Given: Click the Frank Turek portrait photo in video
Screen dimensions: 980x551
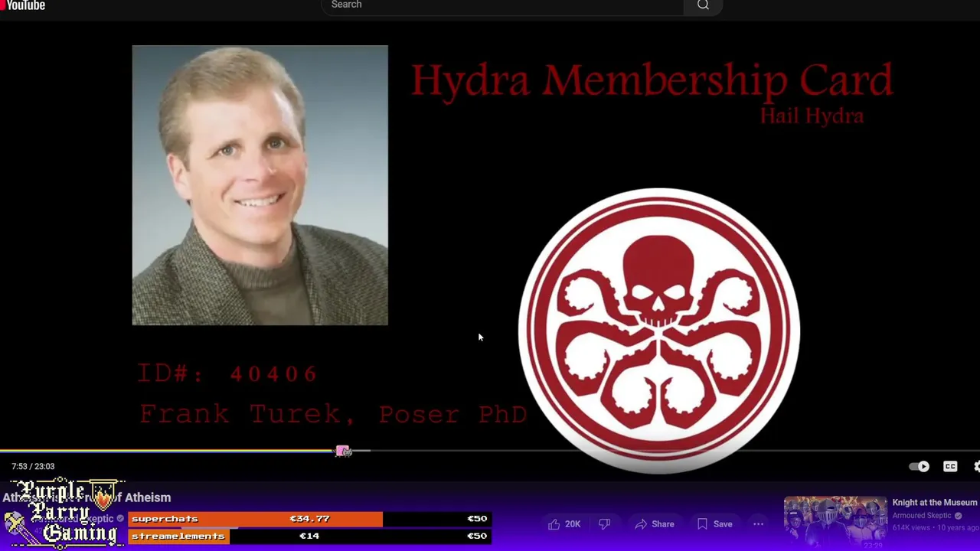Looking at the screenshot, I should (x=260, y=185).
